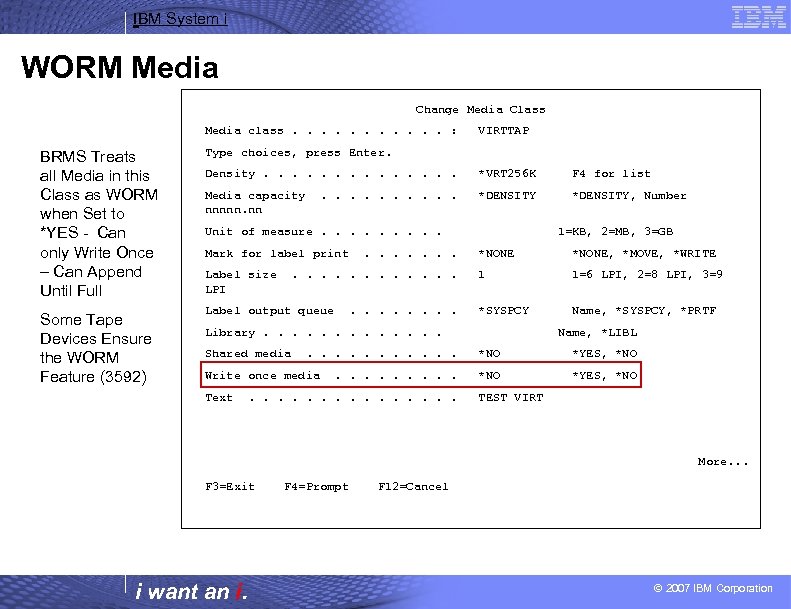791x609 pixels.
Task: Open the IBM System i header link
Action: (x=180, y=19)
